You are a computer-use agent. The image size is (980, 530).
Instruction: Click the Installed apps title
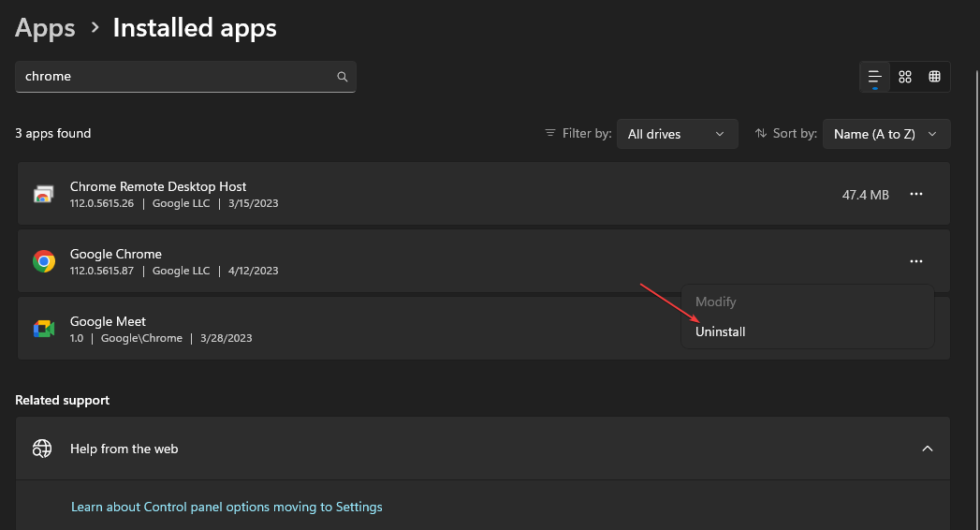pyautogui.click(x=195, y=28)
